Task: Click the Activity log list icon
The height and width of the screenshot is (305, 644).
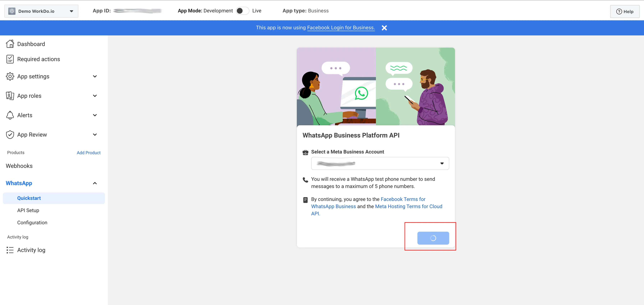Action: click(x=10, y=250)
